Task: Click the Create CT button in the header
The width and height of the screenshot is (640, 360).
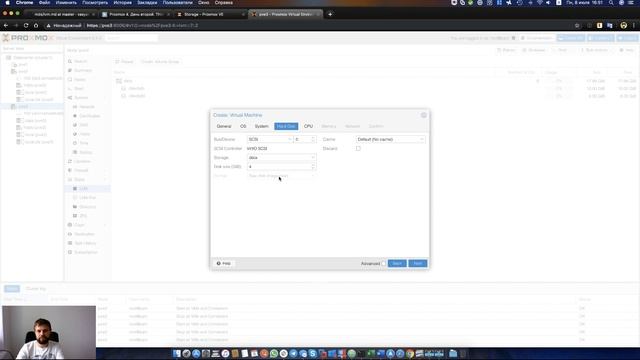Action: (x=600, y=38)
